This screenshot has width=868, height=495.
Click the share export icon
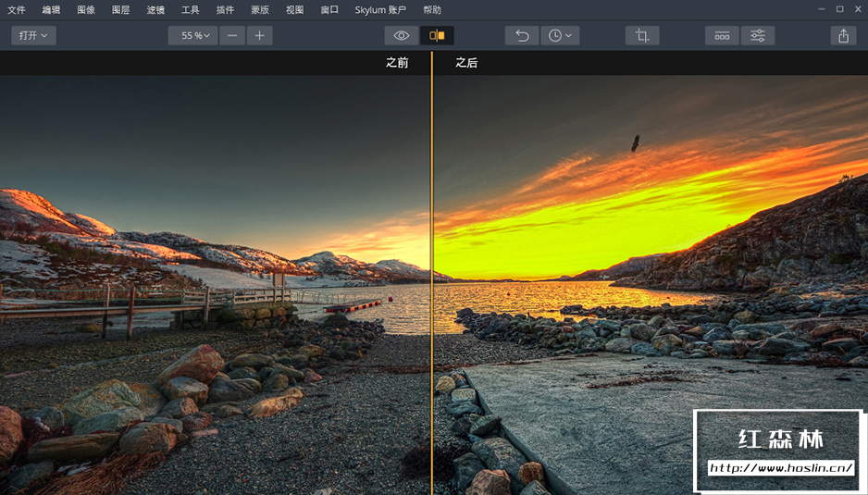pos(843,35)
